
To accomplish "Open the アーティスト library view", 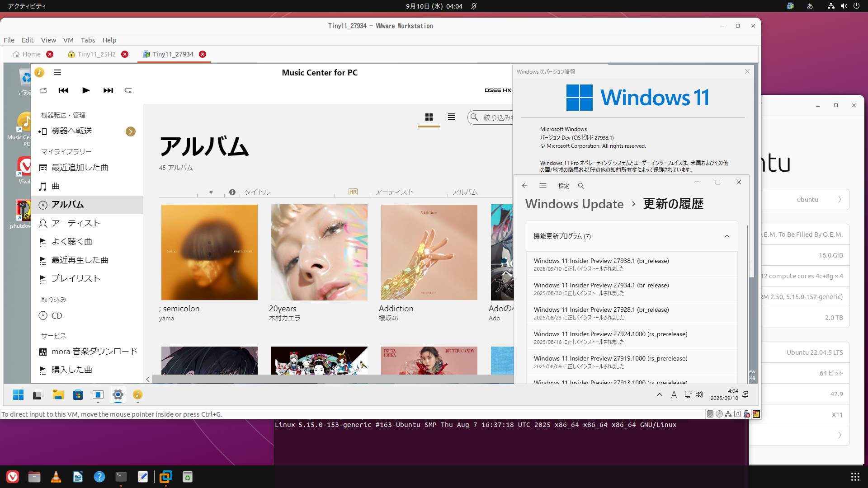I will point(87,223).
